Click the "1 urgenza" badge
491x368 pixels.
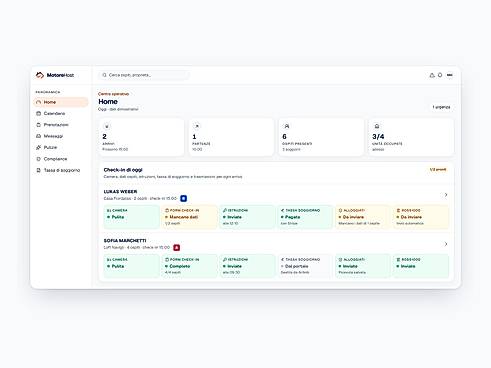441,107
